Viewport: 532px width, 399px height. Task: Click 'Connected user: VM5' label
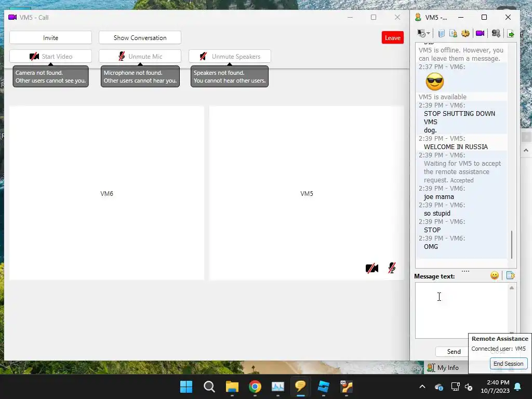click(498, 349)
